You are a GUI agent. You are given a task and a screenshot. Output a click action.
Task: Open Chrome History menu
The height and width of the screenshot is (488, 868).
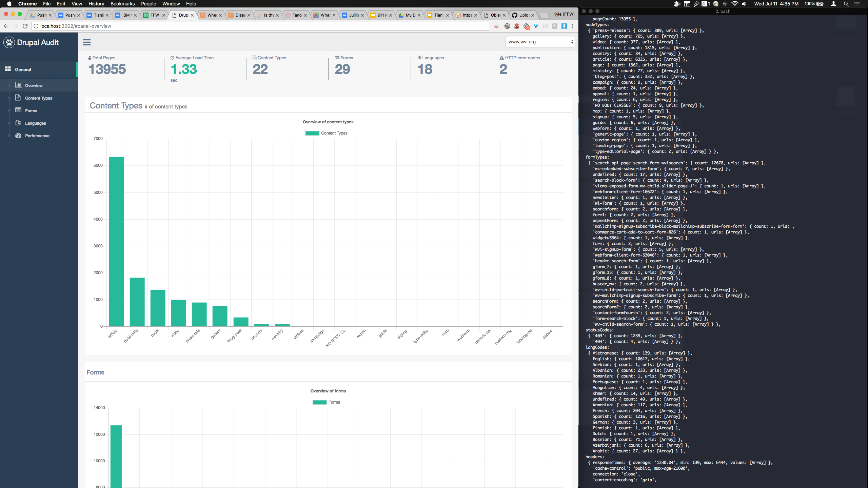96,4
